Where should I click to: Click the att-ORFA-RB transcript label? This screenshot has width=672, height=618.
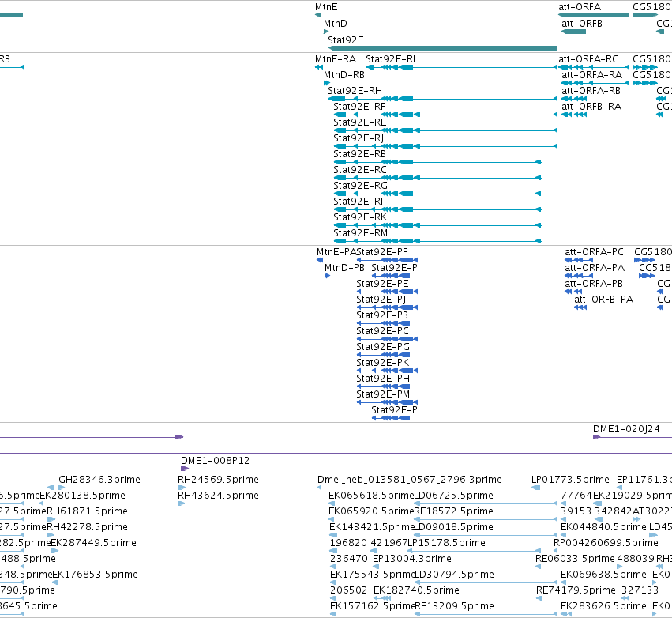pos(591,91)
